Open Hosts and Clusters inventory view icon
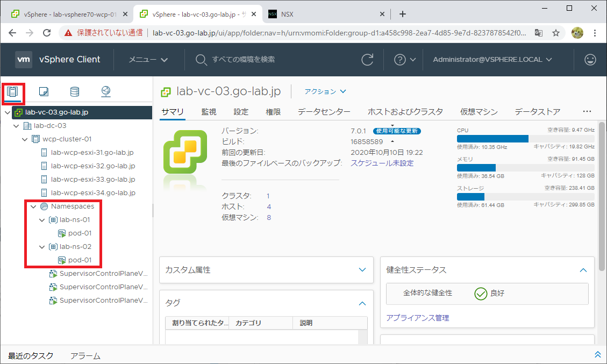Screen dimensions: 607x364 click(12, 92)
